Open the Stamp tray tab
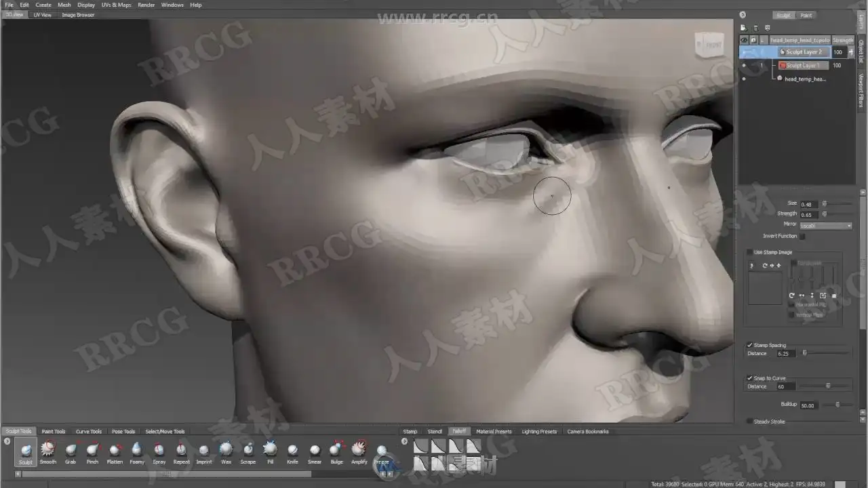This screenshot has width=868, height=488. click(x=410, y=431)
